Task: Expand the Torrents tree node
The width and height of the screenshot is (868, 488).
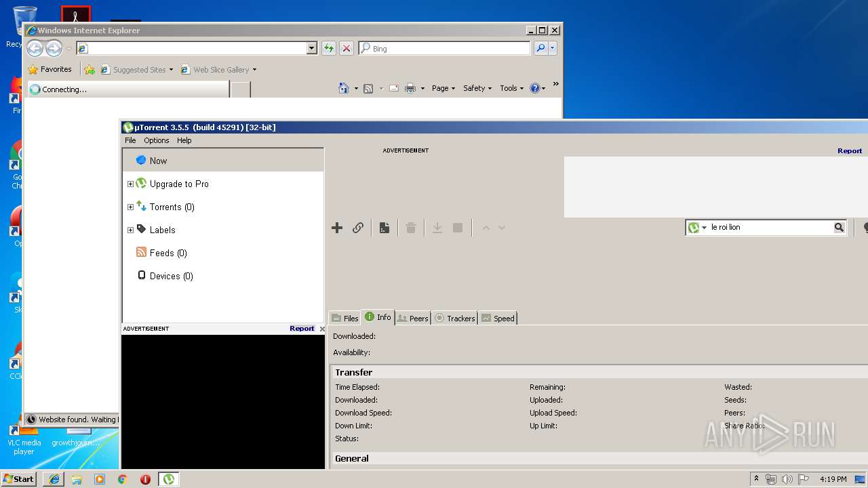Action: [x=130, y=207]
